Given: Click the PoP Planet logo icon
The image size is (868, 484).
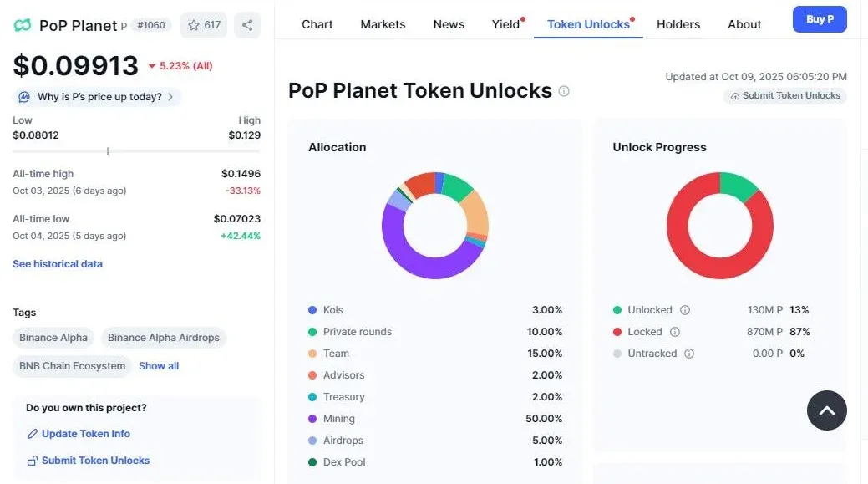Looking at the screenshot, I should click(x=23, y=25).
